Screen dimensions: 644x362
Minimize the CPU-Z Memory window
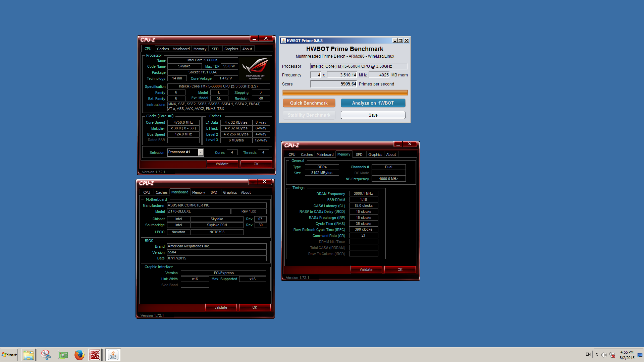click(398, 144)
